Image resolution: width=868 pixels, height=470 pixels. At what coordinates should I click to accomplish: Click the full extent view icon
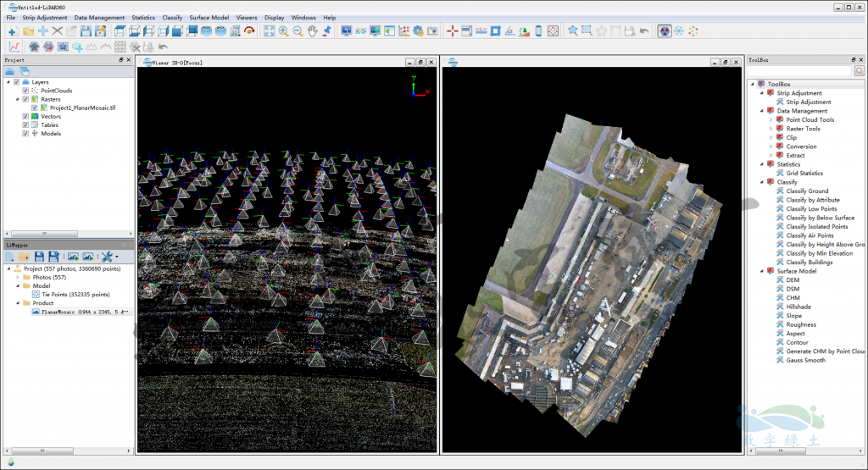pyautogui.click(x=269, y=31)
